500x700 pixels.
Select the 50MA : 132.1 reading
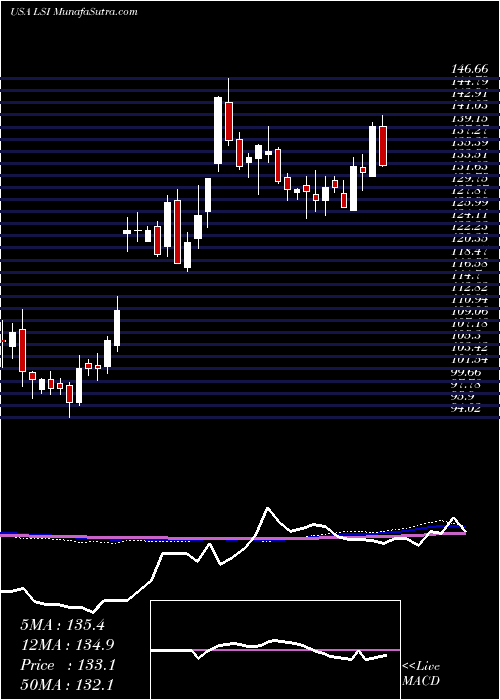(67, 685)
